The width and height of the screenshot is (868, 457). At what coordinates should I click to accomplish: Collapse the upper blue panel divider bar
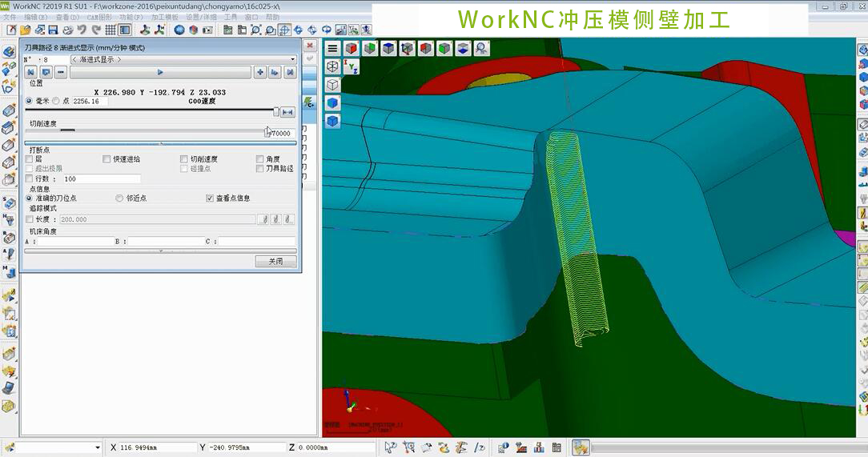point(160,143)
